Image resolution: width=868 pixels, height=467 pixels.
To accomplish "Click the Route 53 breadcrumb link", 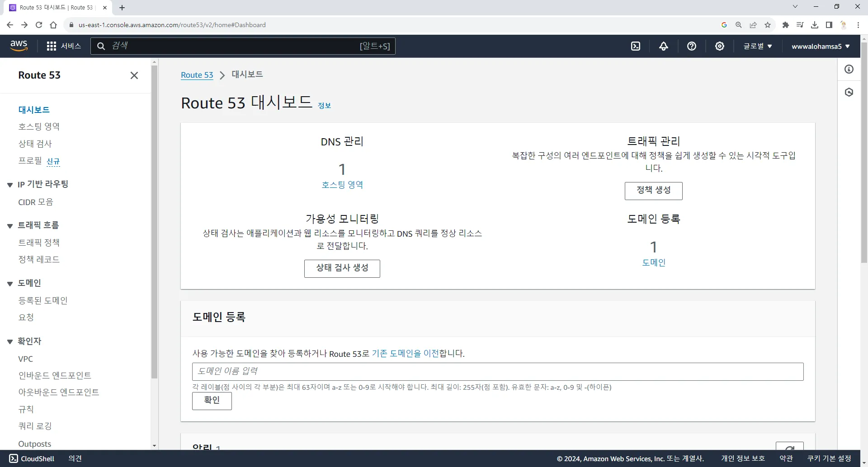I will (197, 75).
